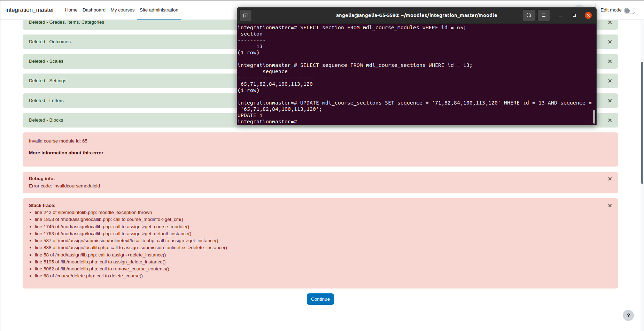Click the 'Deleted - Blocks' message text
The image size is (644, 331).
(x=46, y=120)
